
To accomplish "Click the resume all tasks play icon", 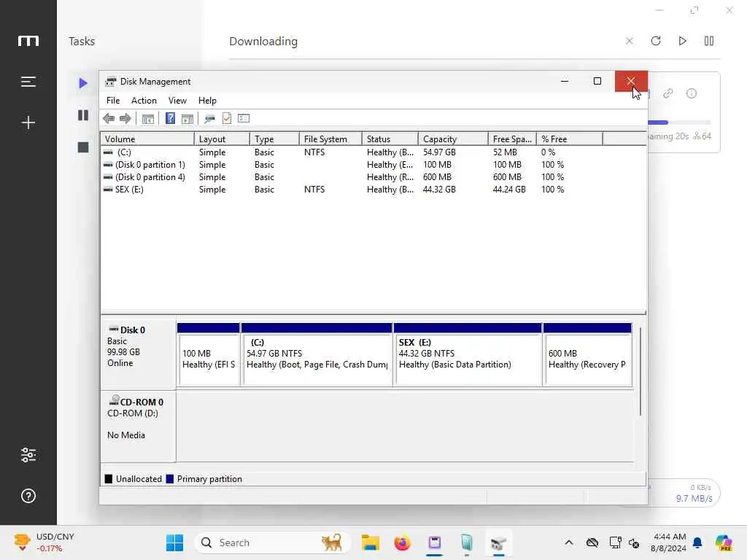I will pyautogui.click(x=682, y=41).
